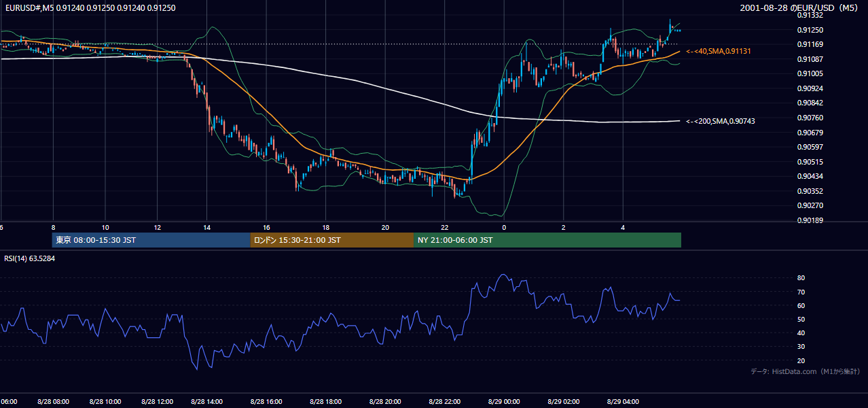Click hour 2 on price chart time axis

click(563, 228)
